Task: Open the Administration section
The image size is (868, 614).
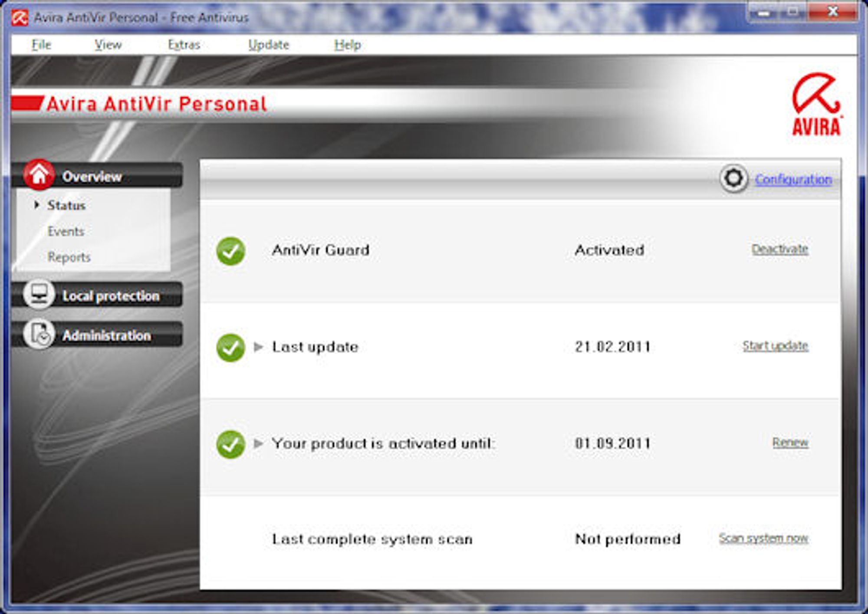Action: tap(97, 335)
